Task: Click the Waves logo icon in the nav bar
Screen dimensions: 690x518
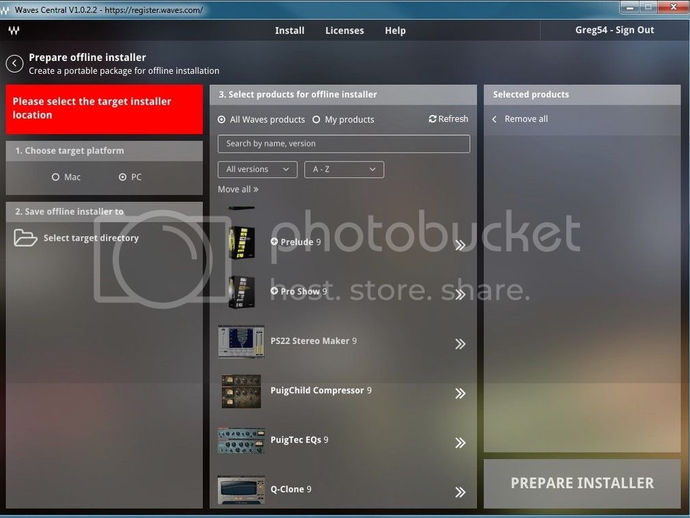Action: tap(14, 30)
